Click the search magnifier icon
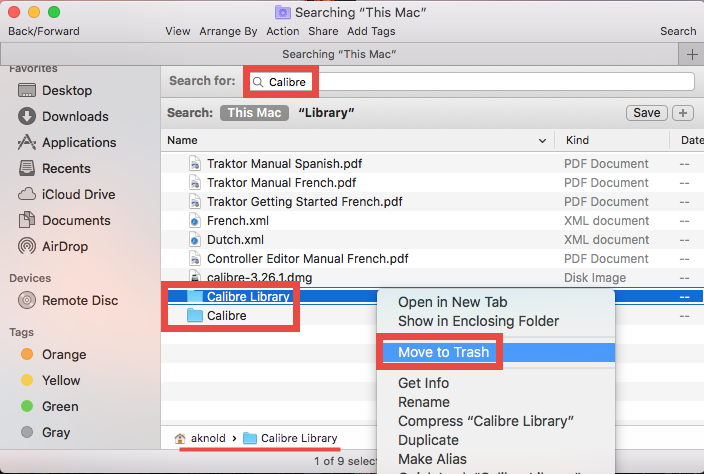The height and width of the screenshot is (474, 704). tap(258, 82)
